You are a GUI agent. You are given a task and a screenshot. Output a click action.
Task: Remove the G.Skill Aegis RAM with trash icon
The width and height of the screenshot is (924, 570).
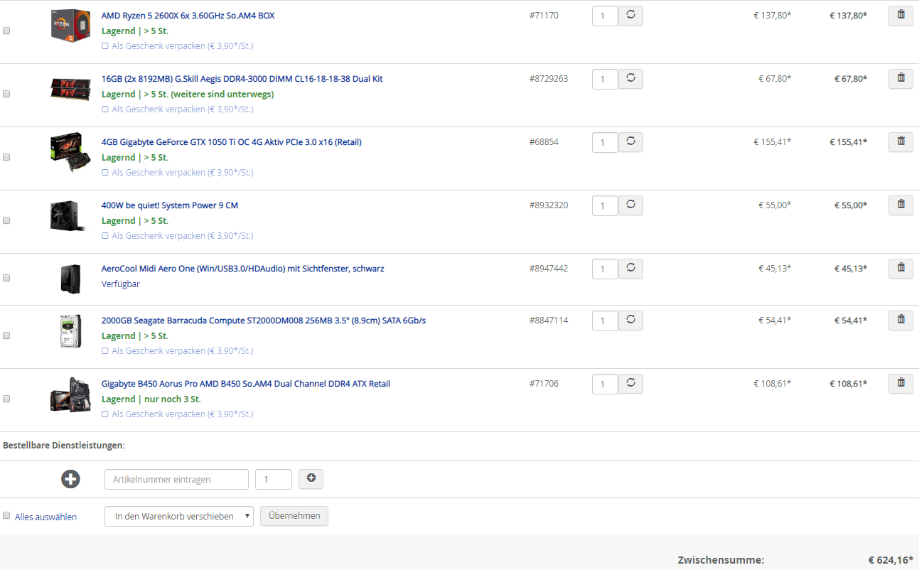[x=901, y=79]
